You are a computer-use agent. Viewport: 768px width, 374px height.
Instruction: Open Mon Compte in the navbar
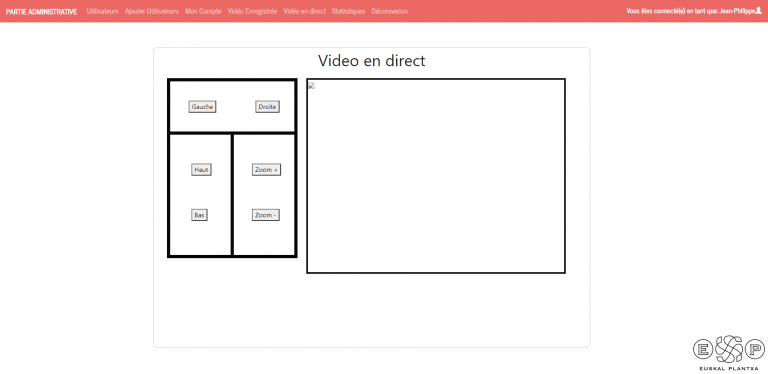[203, 11]
